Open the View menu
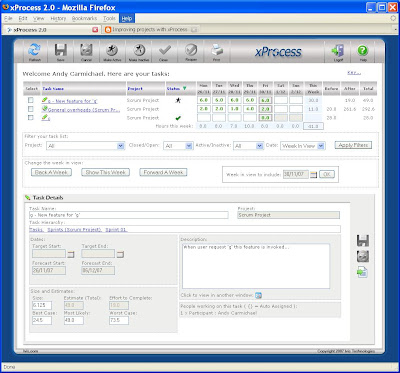400x373 pixels. (x=39, y=18)
